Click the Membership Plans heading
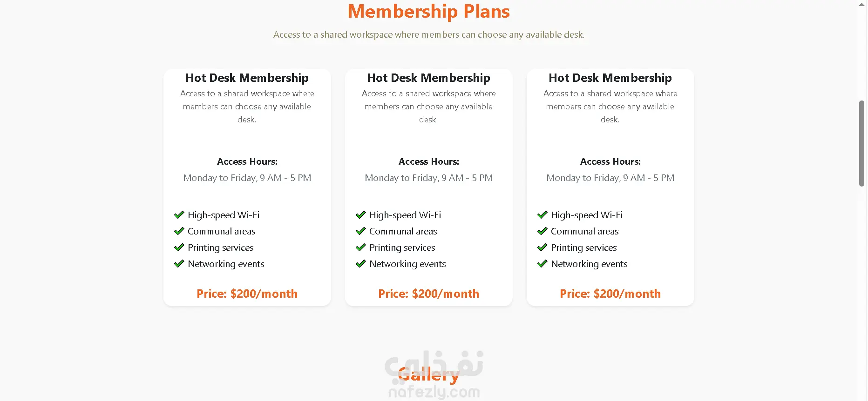The height and width of the screenshot is (401, 868). click(x=428, y=12)
